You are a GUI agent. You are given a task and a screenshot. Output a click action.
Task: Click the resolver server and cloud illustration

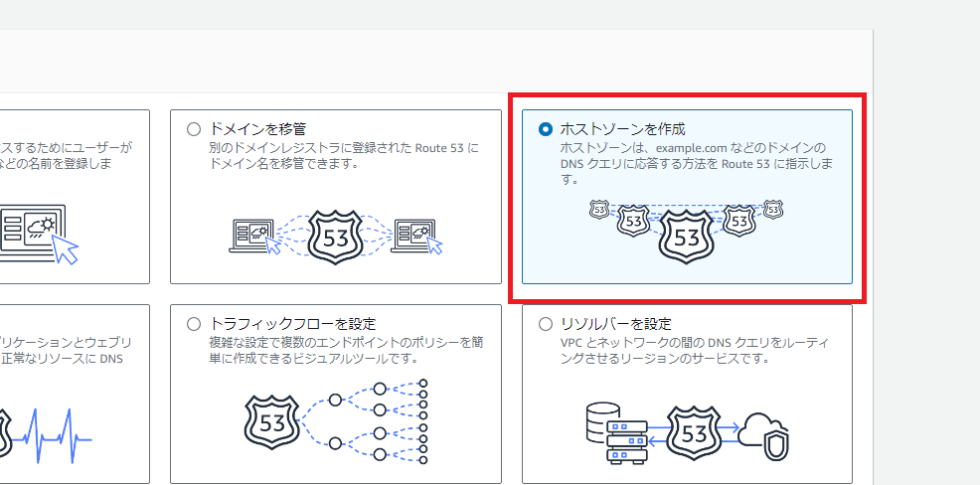[x=688, y=432]
